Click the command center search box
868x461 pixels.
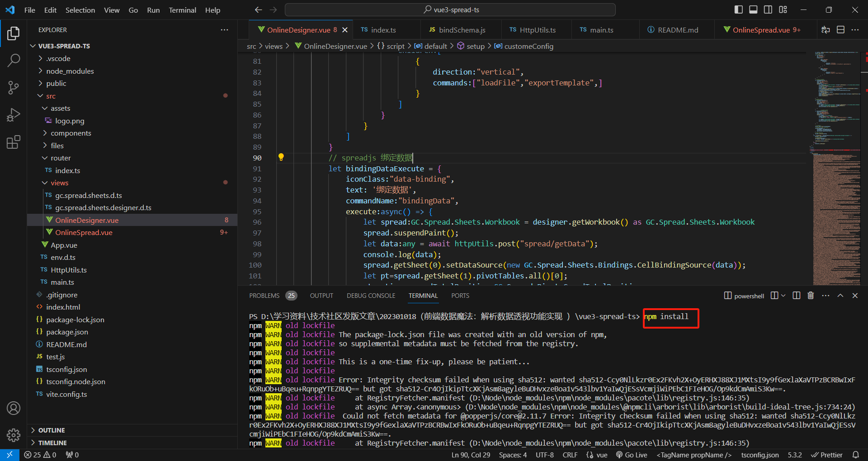click(x=450, y=9)
